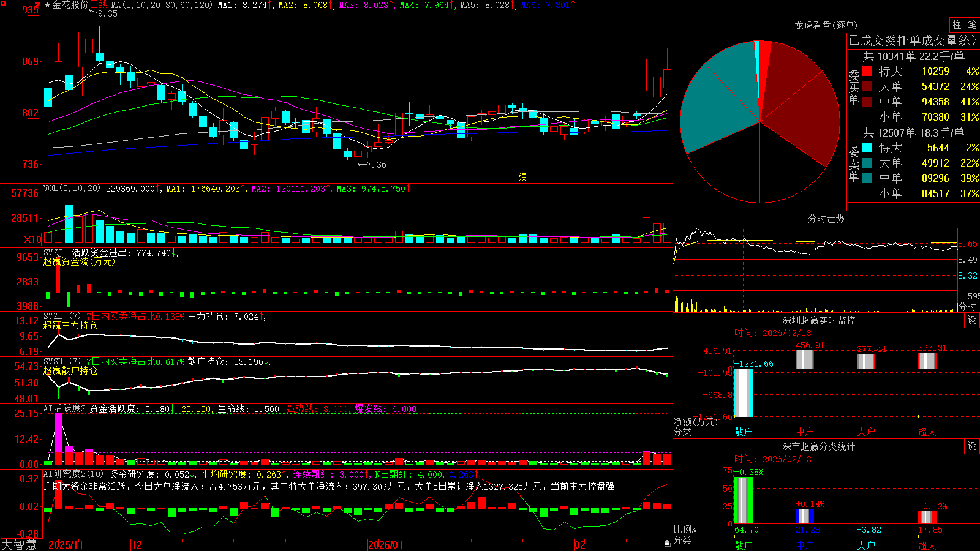Click the 时间: 2026/02/13 in 实时监控 panel
This screenshot has width=980, height=551.
pyautogui.click(x=773, y=333)
